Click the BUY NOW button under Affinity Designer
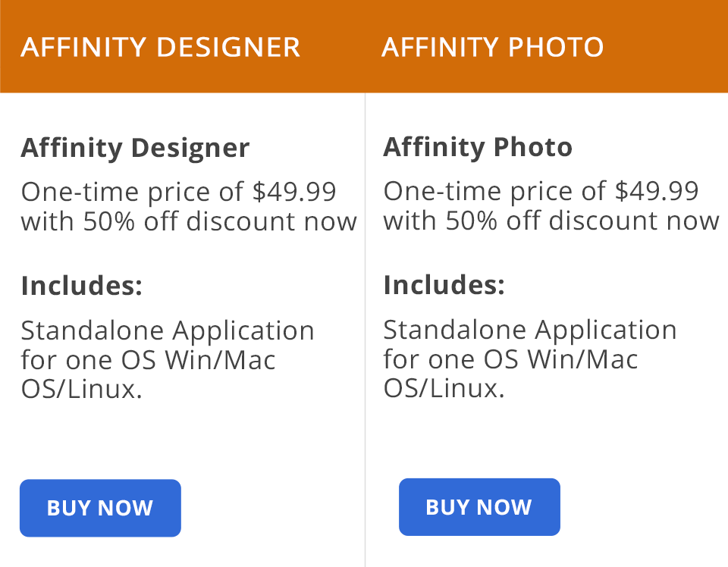Viewport: 728px width, 567px height. pos(100,508)
